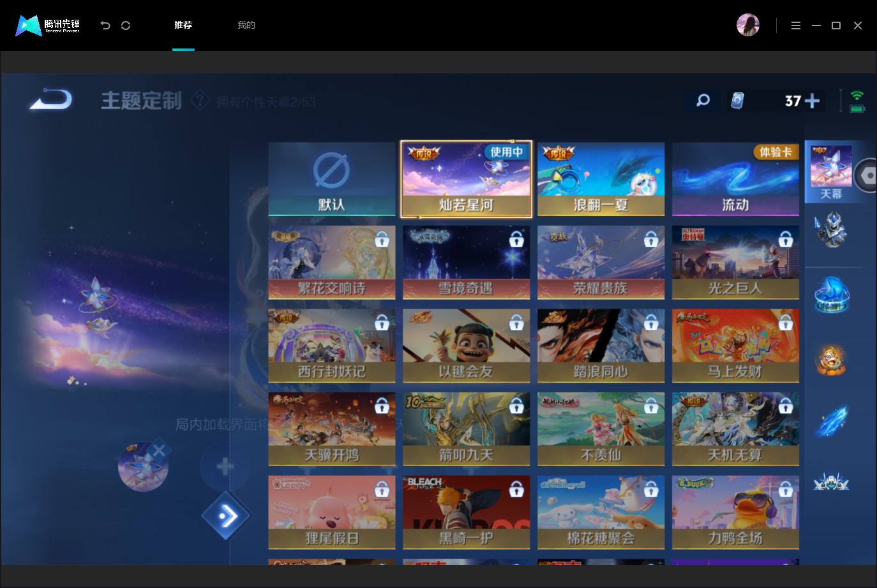Viewport: 877px width, 588px height.
Task: Open the locked 棉花糖聚会 theme
Action: tap(601, 512)
